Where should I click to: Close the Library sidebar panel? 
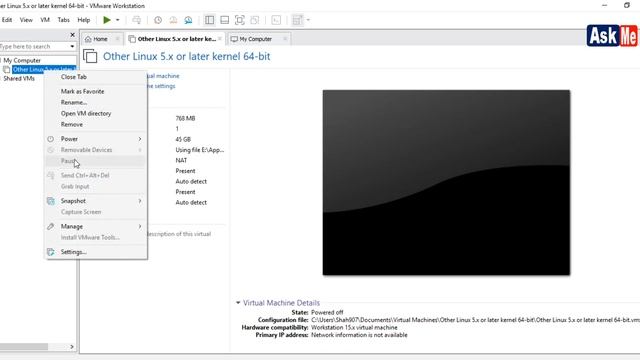[x=73, y=35]
